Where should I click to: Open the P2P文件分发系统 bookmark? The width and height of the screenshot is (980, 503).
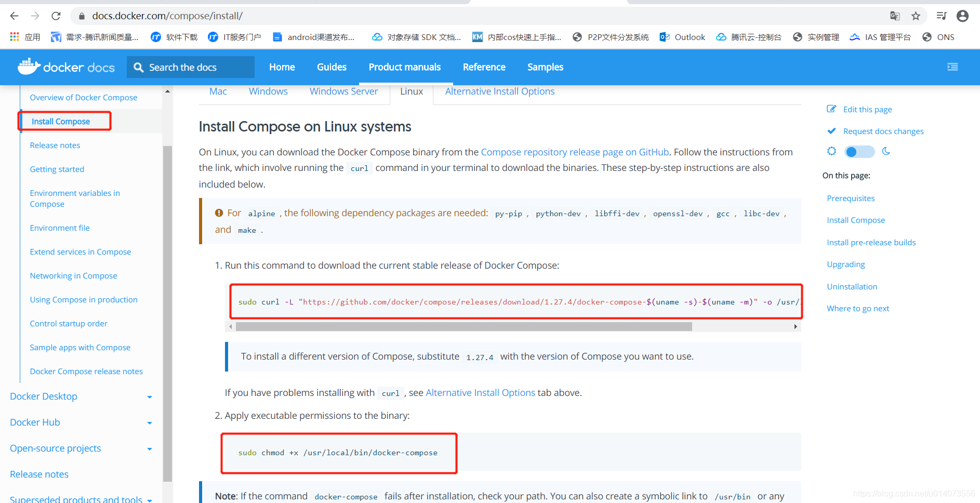point(611,37)
